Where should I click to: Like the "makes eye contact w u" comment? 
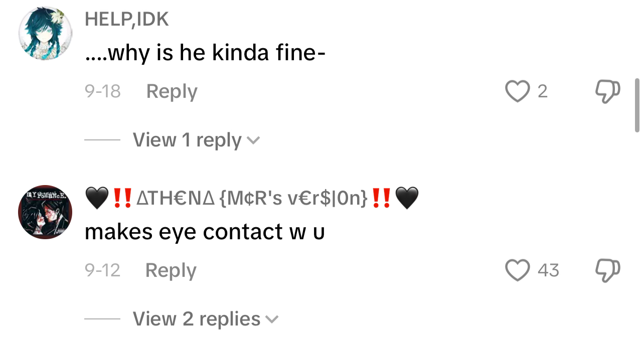point(517,271)
